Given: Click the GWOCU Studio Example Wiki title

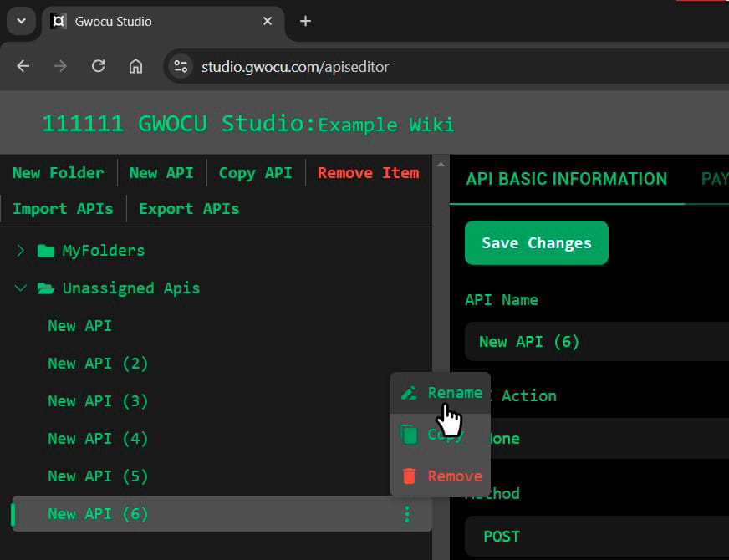Looking at the screenshot, I should pos(247,124).
